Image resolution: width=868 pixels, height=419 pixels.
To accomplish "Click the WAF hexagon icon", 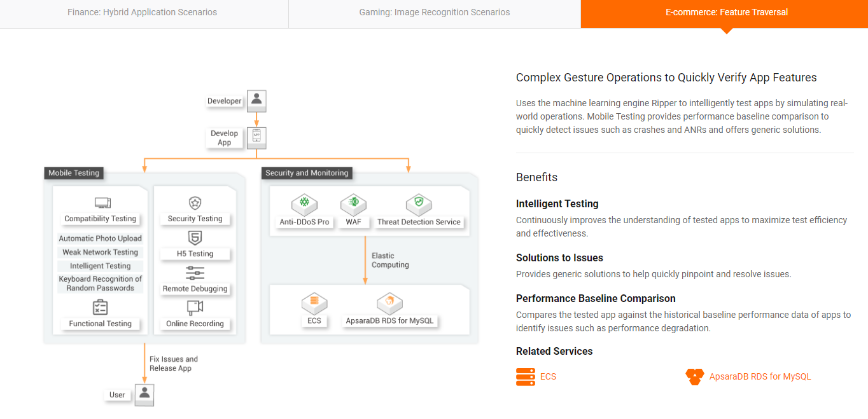I will (x=353, y=204).
